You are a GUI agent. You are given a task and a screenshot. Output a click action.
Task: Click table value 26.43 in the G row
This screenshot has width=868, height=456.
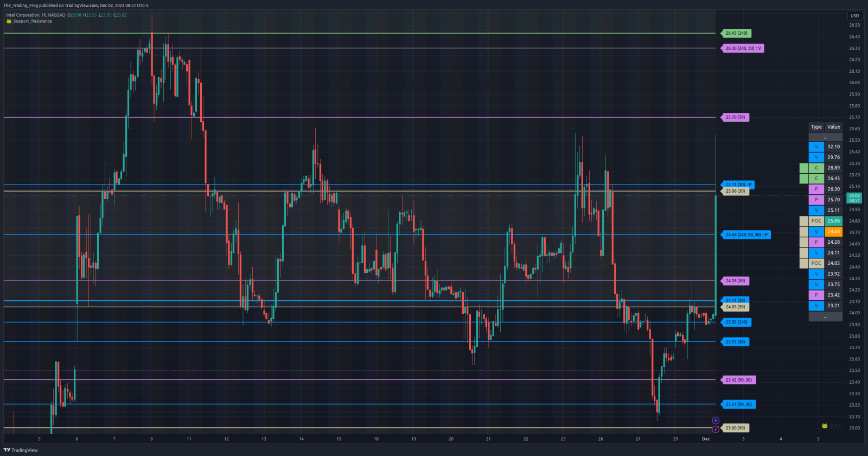click(x=834, y=179)
